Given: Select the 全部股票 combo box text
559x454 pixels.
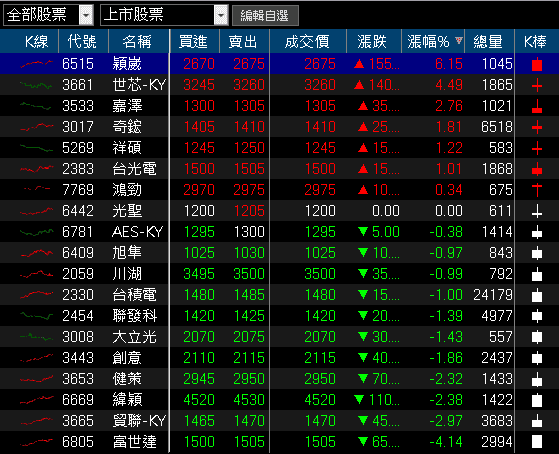Looking at the screenshot, I should tap(37, 15).
